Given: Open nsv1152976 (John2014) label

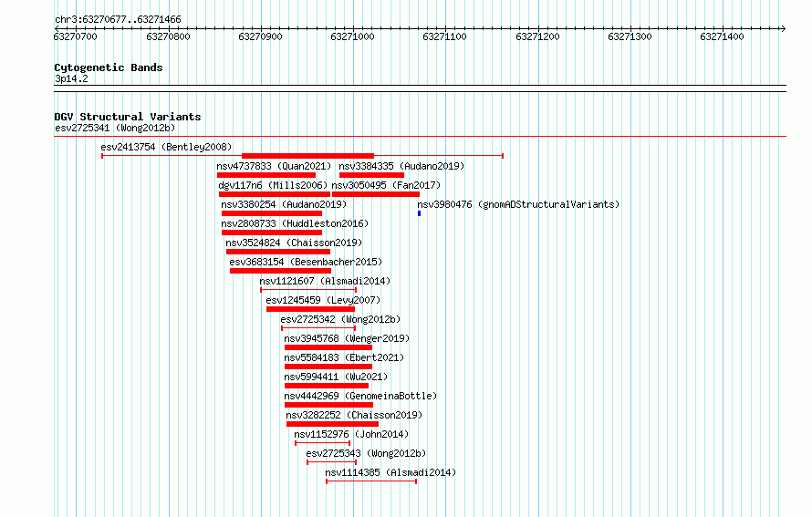Looking at the screenshot, I should coord(351,434).
